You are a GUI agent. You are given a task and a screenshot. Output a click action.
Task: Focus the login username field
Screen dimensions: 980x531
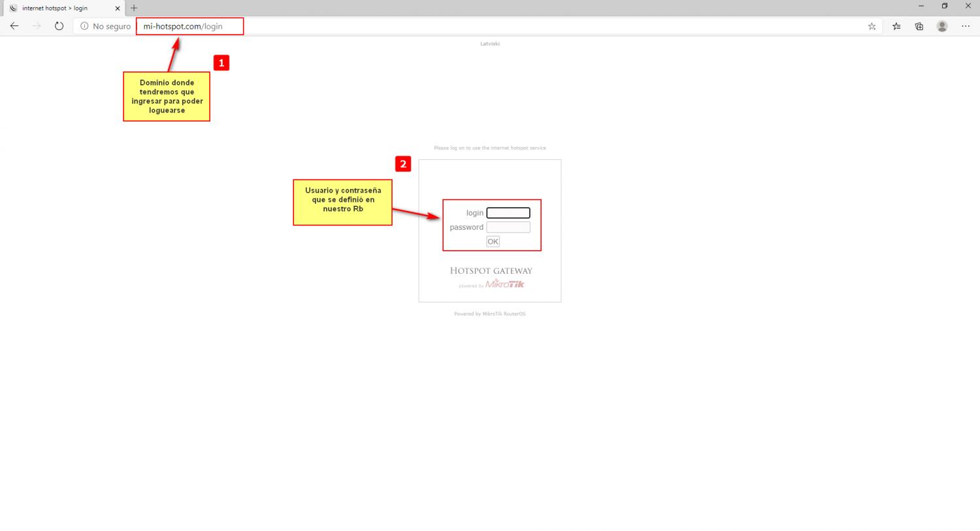point(508,213)
